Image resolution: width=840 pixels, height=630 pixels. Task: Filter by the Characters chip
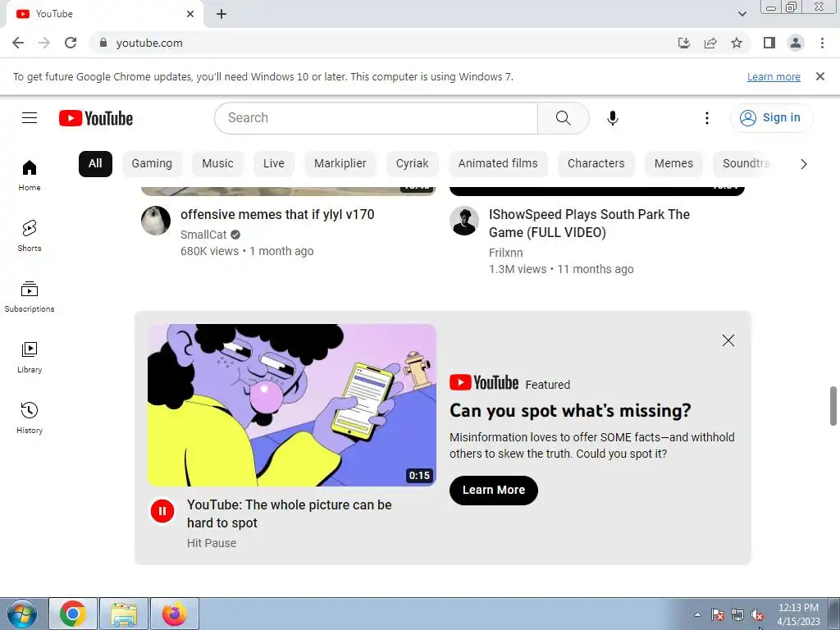click(596, 163)
